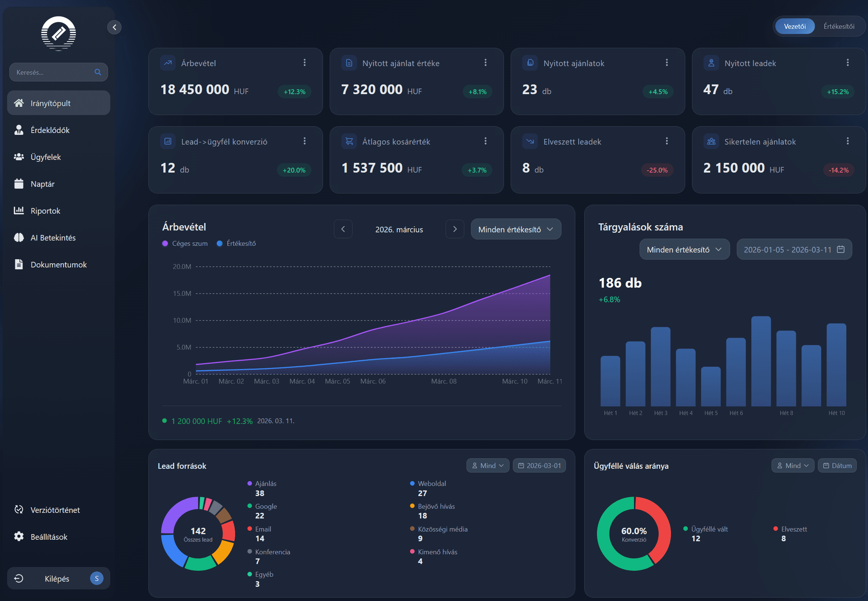Go to next month in Árbevétel chart
This screenshot has width=868, height=601.
click(x=455, y=229)
